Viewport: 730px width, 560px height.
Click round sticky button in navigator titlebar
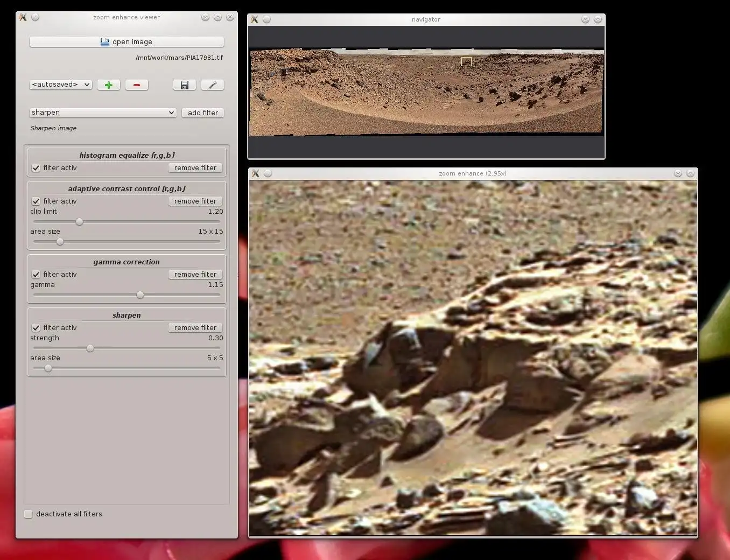[266, 19]
